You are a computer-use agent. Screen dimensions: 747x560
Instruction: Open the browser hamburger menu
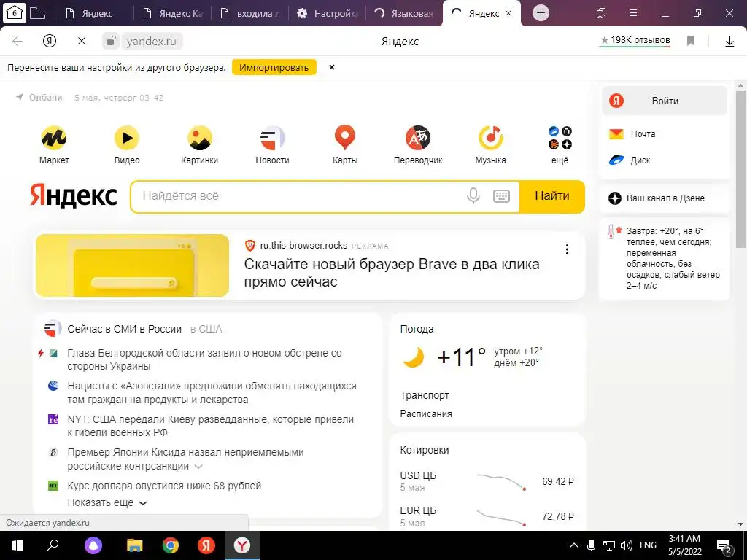point(633,13)
